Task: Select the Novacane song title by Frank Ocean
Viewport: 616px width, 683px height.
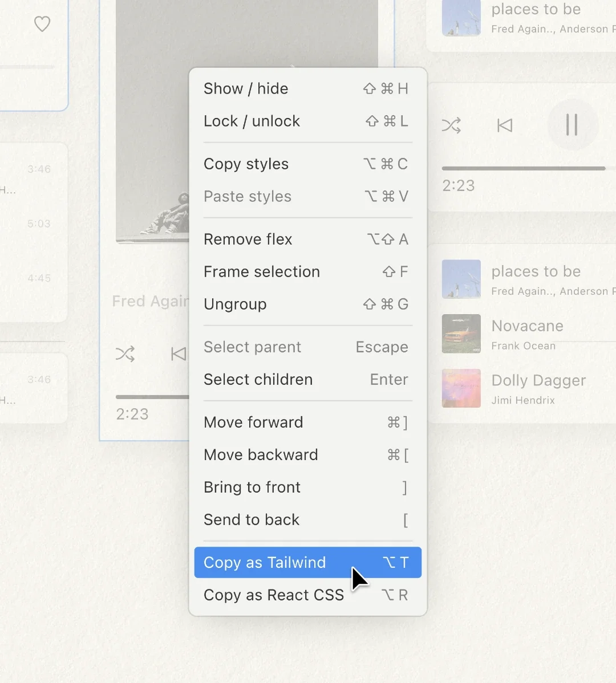Action: (x=527, y=326)
